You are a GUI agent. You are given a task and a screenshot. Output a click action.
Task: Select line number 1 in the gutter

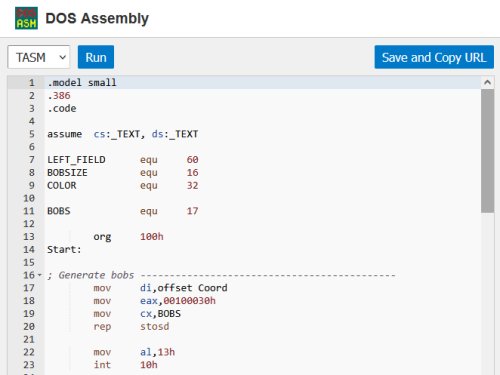click(x=32, y=83)
